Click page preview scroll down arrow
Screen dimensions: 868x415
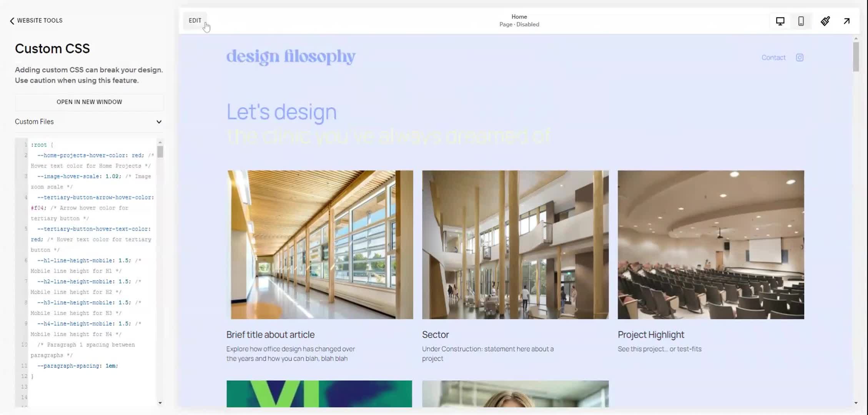coord(856,403)
